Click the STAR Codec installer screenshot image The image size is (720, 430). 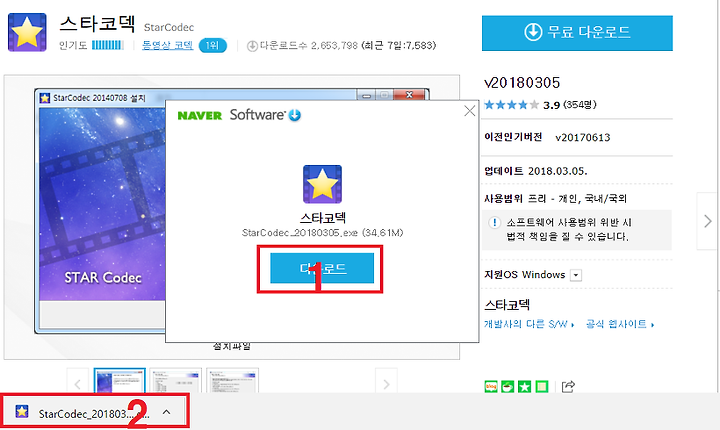point(102,204)
